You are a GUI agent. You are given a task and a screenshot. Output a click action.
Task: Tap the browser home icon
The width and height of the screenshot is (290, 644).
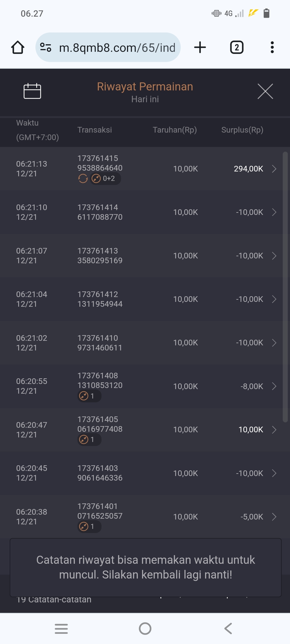tap(18, 47)
